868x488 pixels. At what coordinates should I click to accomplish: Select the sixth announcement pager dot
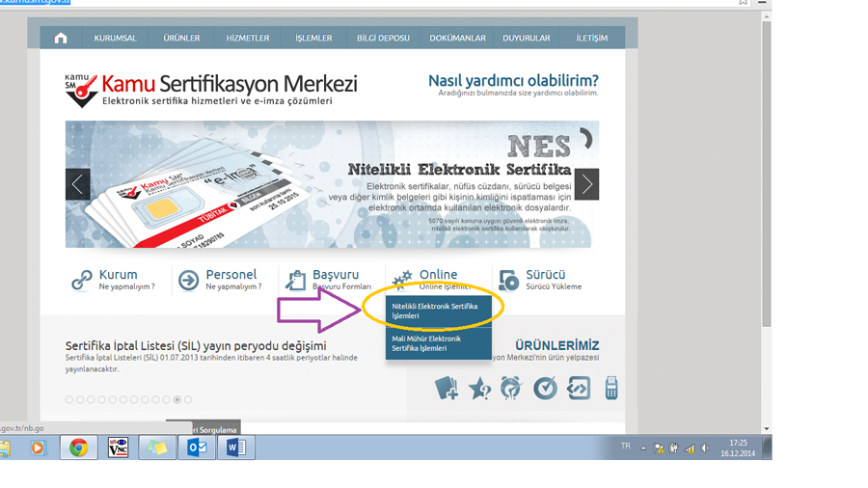pyautogui.click(x=123, y=399)
